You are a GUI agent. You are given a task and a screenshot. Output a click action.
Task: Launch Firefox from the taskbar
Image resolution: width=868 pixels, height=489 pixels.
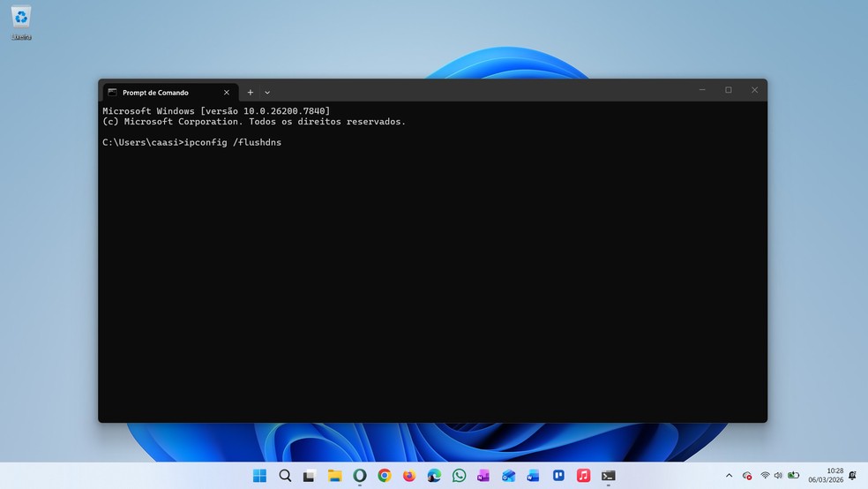pyautogui.click(x=409, y=476)
